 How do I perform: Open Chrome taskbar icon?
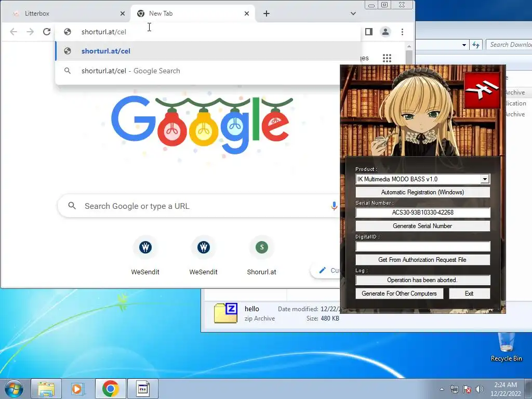pos(110,389)
